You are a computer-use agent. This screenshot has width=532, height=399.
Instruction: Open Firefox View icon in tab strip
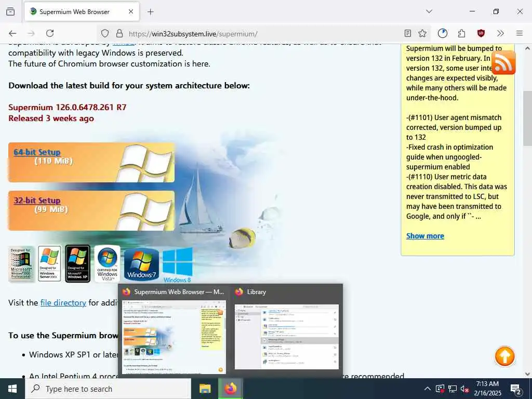pos(10,11)
